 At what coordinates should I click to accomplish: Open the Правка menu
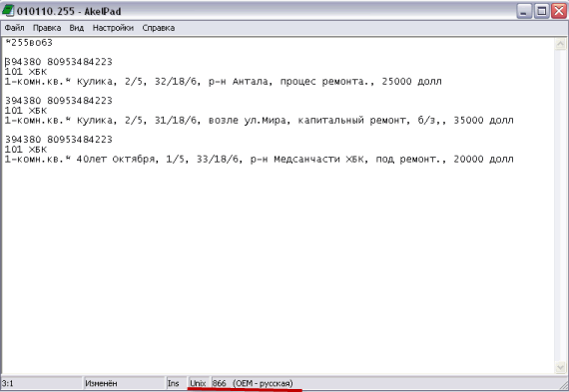click(x=47, y=28)
